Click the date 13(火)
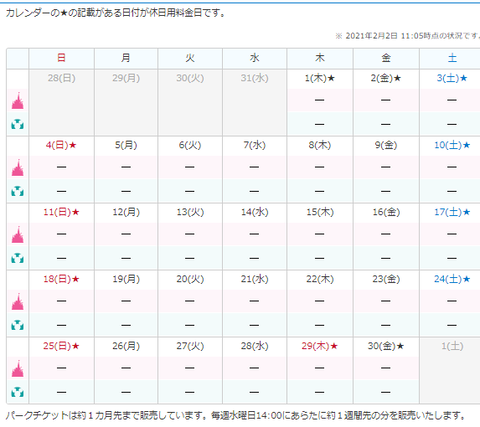 coord(190,212)
